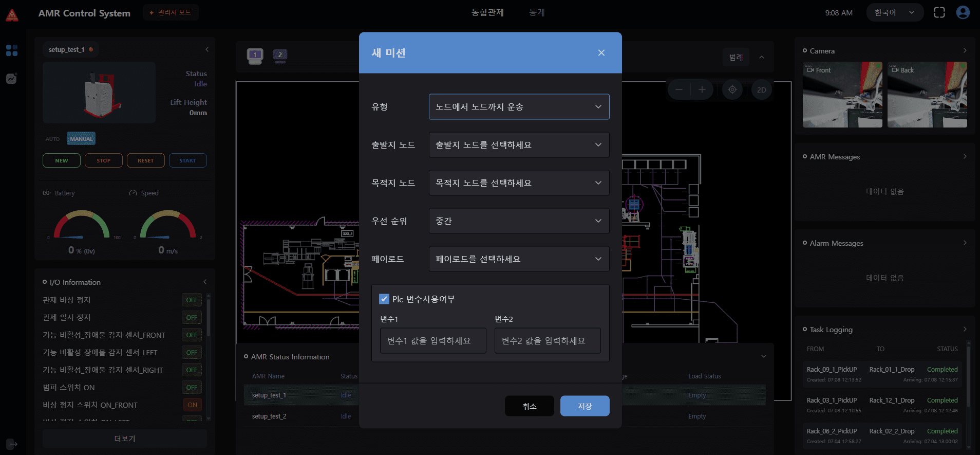Close the 새 미션 dialog
This screenshot has width=980, height=455.
coord(601,53)
